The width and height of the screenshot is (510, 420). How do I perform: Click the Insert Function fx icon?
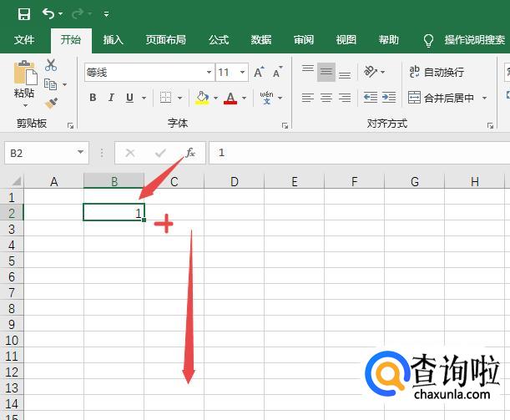tap(190, 152)
